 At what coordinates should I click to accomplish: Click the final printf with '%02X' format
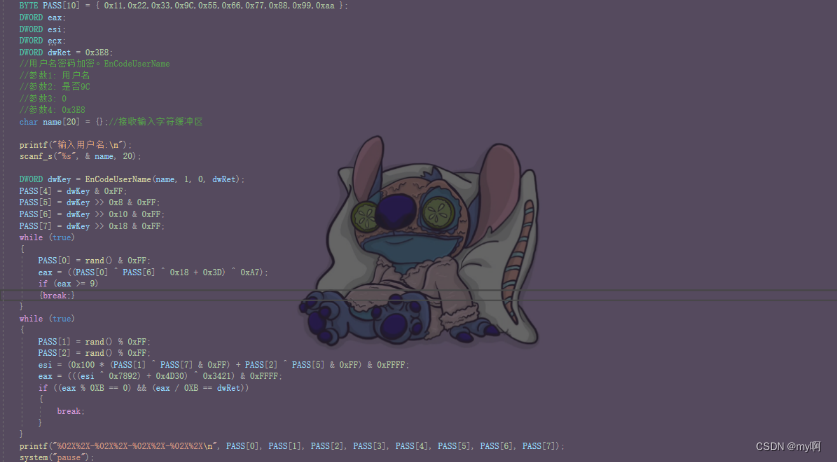point(291,446)
